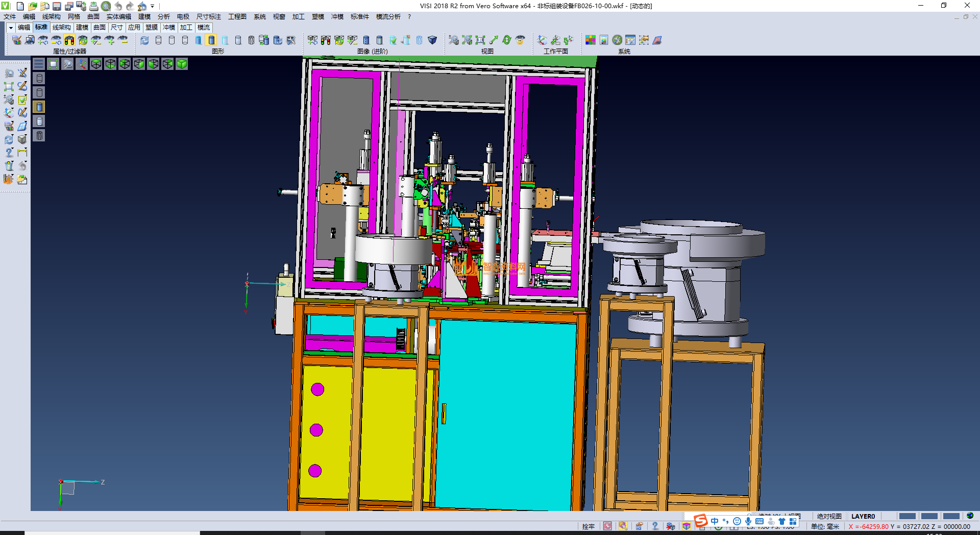Click the traffic light filter icon
The height and width of the screenshot is (535, 980).
(x=69, y=40)
